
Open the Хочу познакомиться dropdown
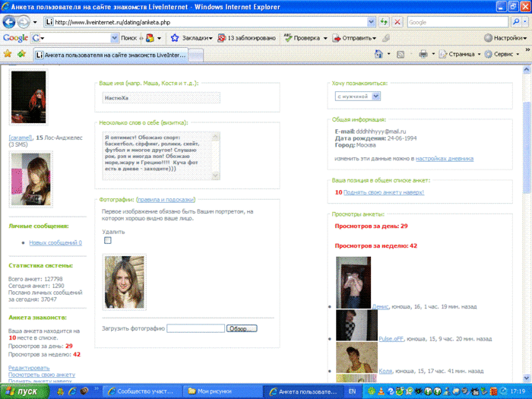coord(358,97)
